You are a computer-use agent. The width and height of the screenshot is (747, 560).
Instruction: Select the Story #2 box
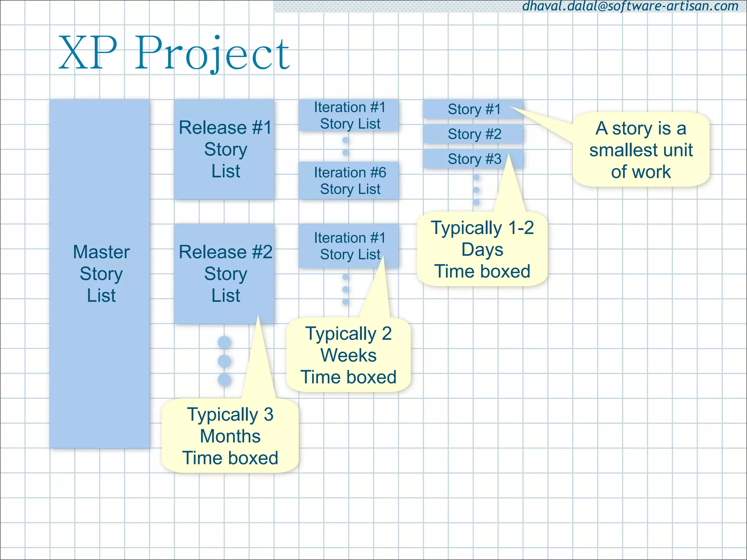(x=473, y=134)
